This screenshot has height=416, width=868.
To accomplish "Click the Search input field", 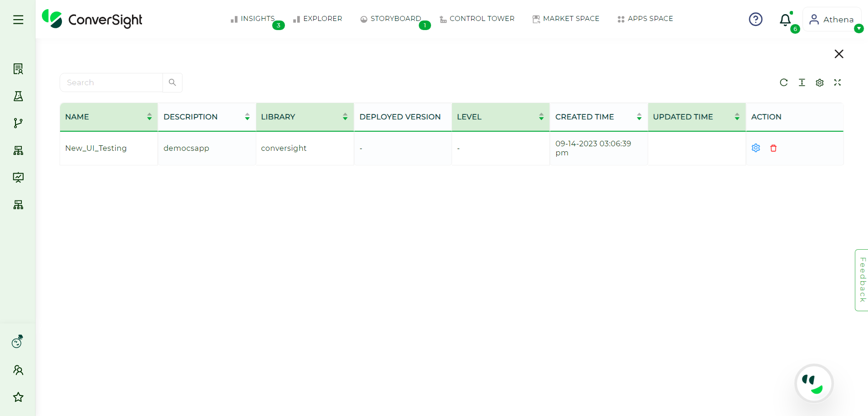I will (x=111, y=82).
